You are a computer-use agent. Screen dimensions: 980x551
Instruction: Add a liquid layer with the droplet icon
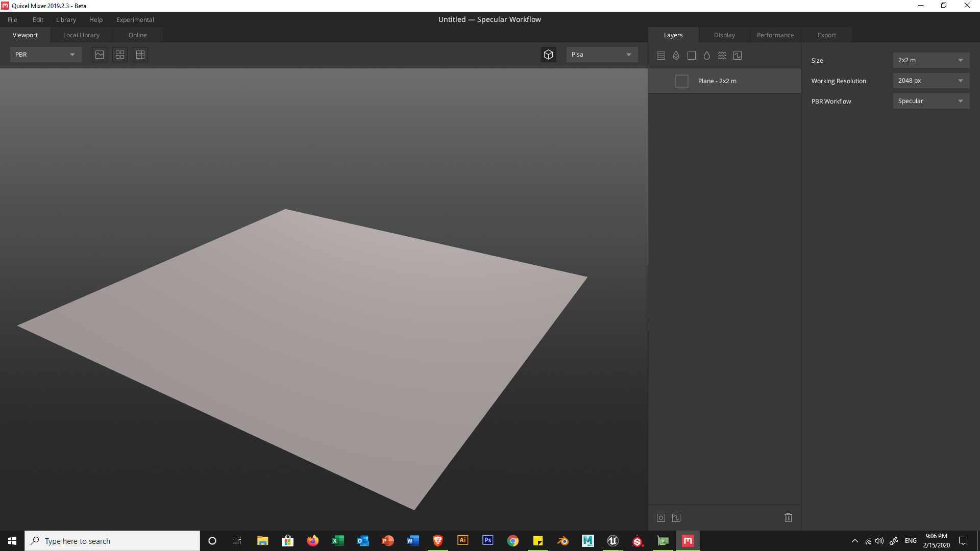(x=706, y=56)
